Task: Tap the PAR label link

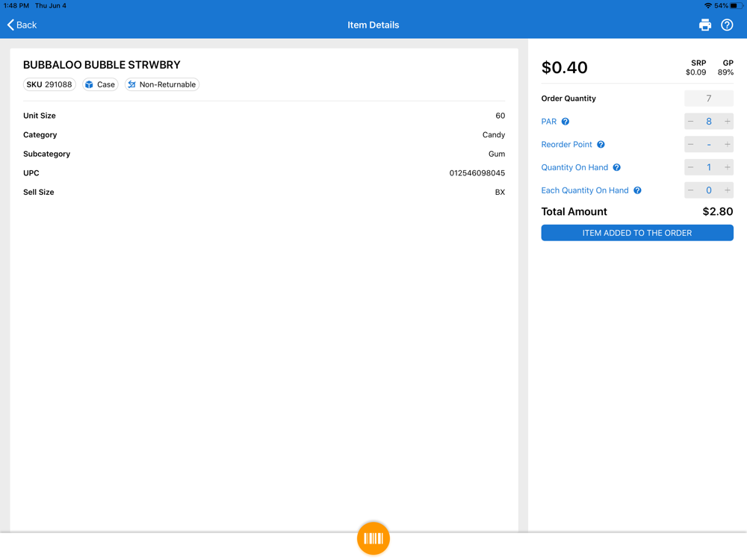Action: tap(549, 122)
